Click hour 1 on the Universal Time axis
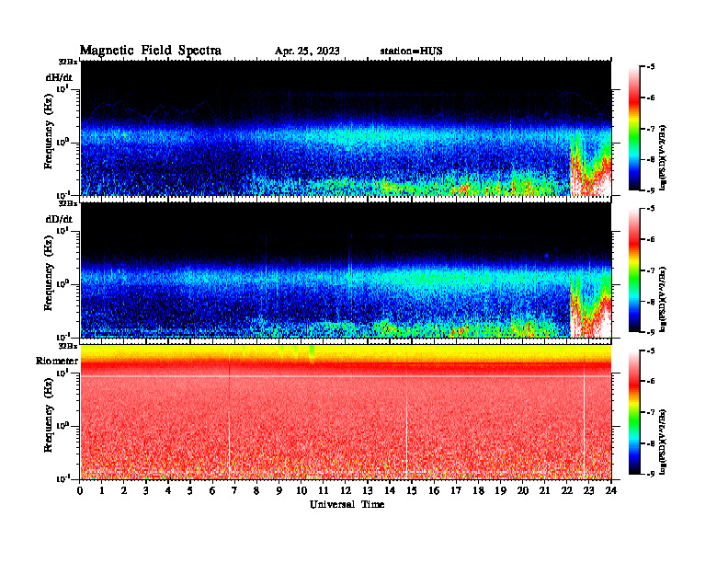The image size is (728, 563). pos(102,490)
